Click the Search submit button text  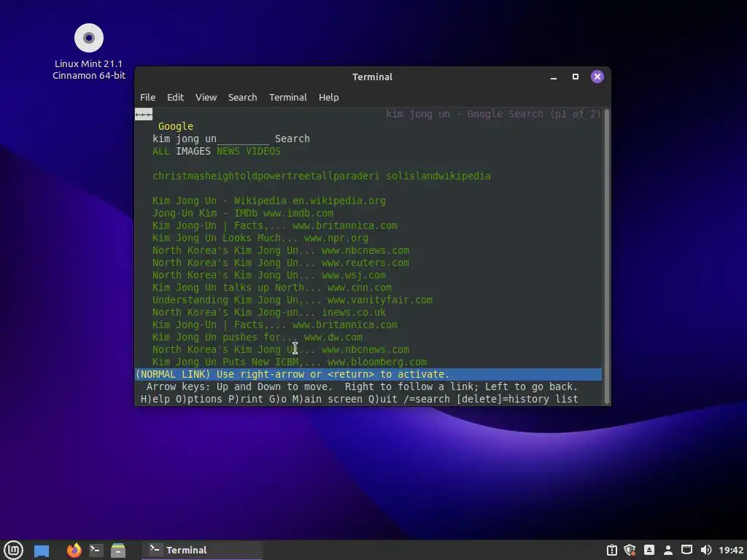(x=292, y=139)
